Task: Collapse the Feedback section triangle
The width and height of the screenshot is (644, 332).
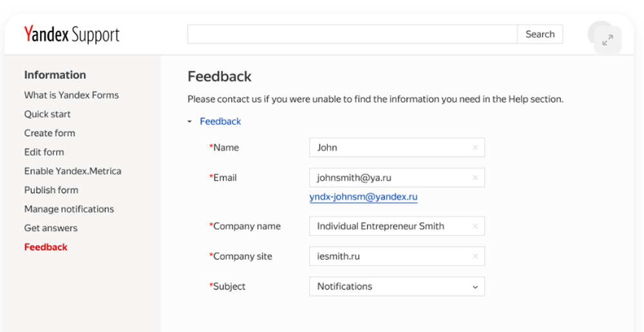Action: point(190,122)
